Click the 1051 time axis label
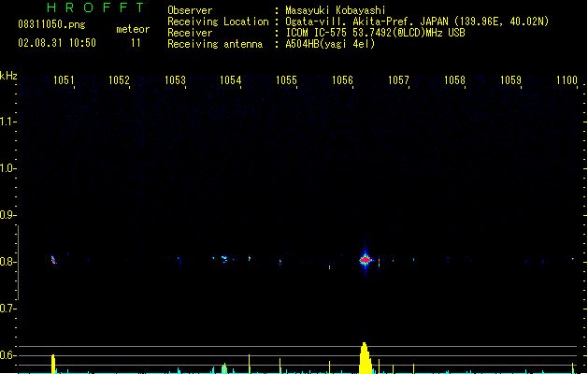The height and width of the screenshot is (374, 588). pyautogui.click(x=64, y=80)
